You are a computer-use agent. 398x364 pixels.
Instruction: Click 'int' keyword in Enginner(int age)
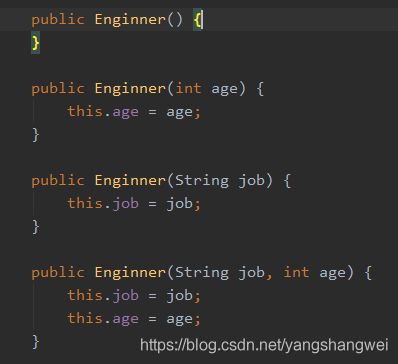(x=189, y=89)
